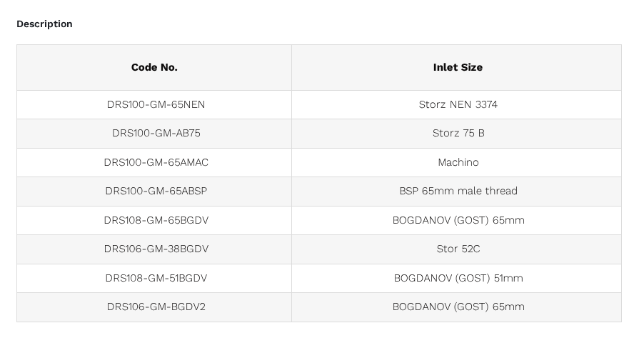The height and width of the screenshot is (343, 644).
Task: Click the word GOST in last row
Action: tap(472, 307)
